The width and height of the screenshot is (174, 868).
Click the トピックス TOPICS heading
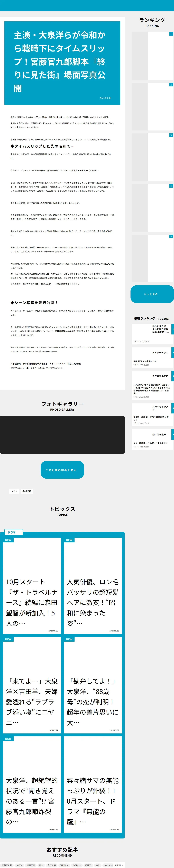(x=62, y=511)
